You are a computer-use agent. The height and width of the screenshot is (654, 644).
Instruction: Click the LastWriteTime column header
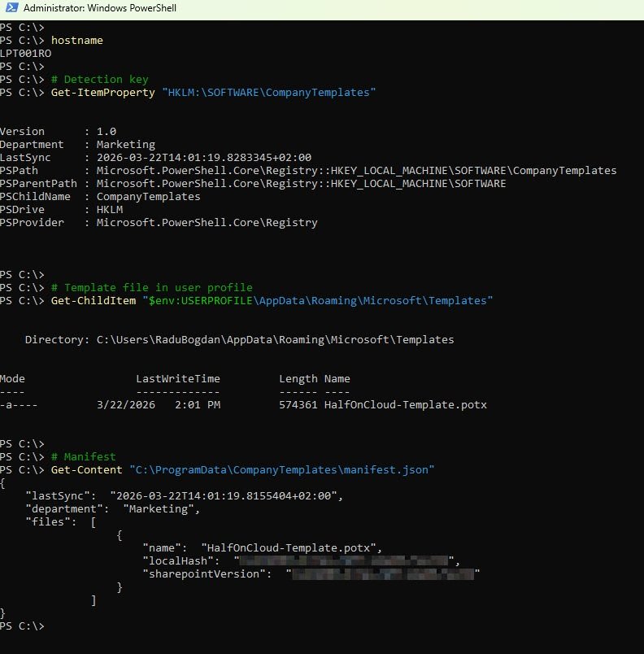point(177,378)
